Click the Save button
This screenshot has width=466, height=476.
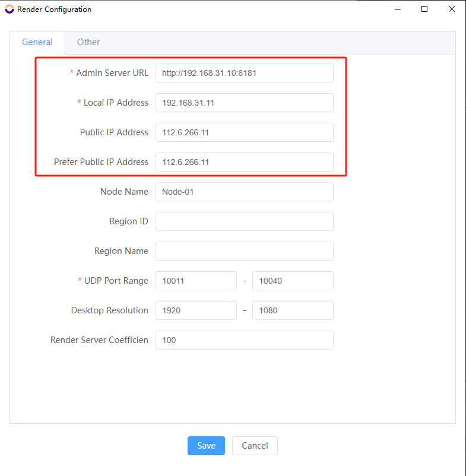(x=206, y=446)
